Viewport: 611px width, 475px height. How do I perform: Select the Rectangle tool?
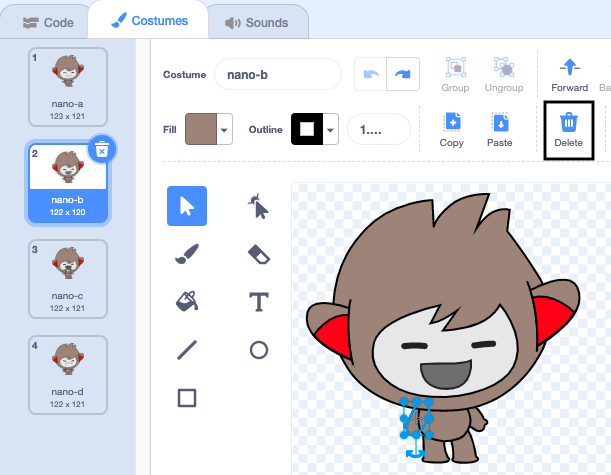(187, 398)
